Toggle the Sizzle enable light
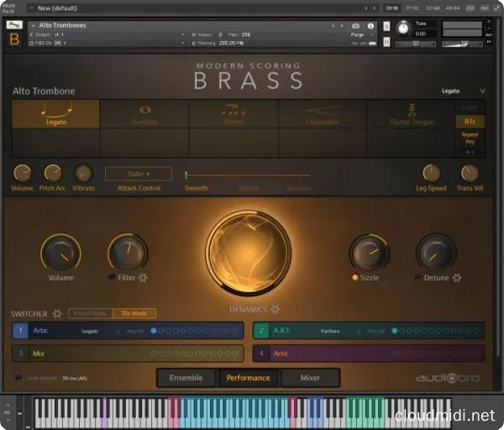Image resolution: width=504 pixels, height=430 pixels. (354, 277)
